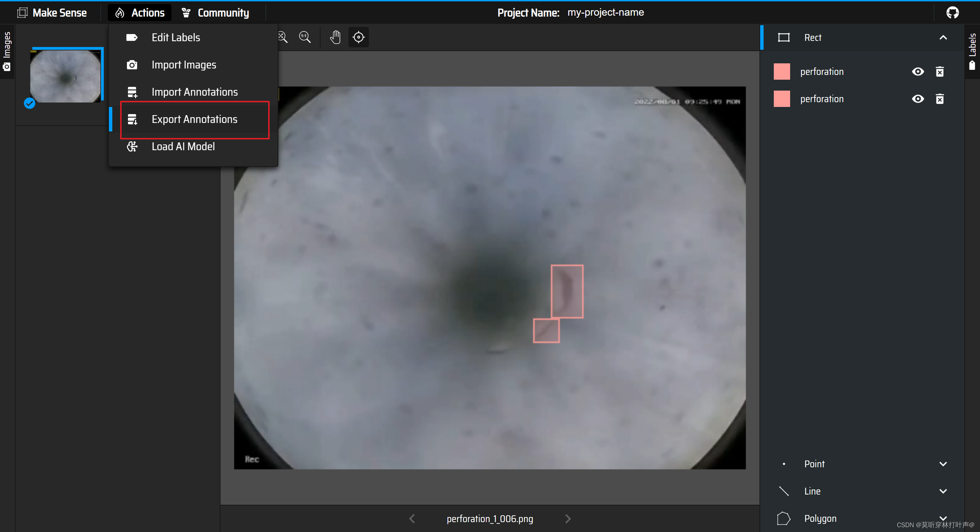Expand the Point section
This screenshot has height=532, width=980.
coord(943,464)
